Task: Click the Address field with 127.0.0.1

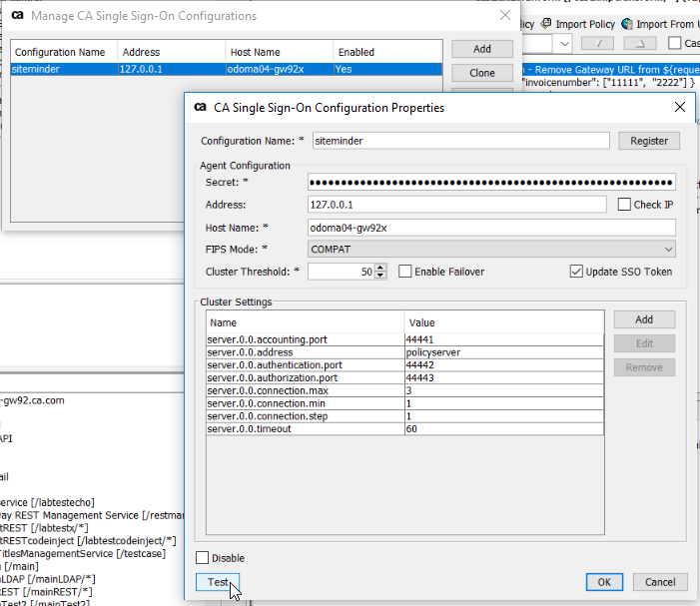Action: tap(456, 205)
